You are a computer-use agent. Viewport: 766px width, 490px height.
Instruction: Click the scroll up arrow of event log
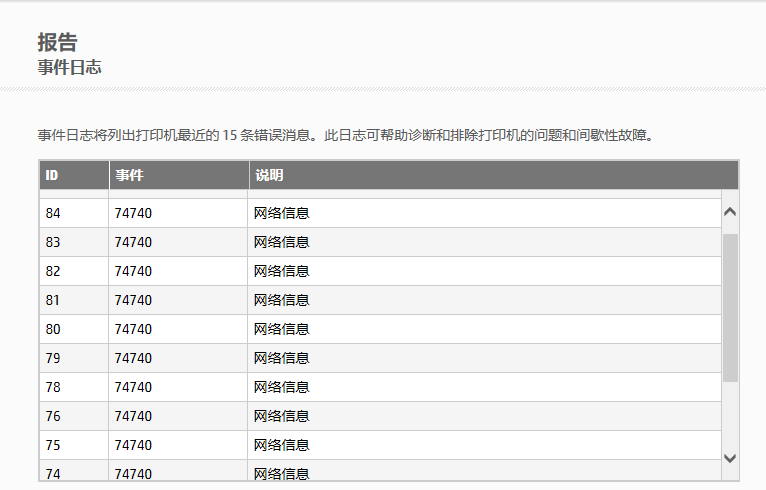click(x=729, y=212)
